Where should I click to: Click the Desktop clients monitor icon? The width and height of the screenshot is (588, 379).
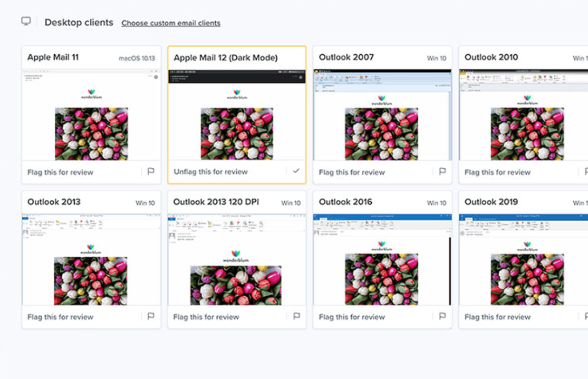[x=27, y=21]
